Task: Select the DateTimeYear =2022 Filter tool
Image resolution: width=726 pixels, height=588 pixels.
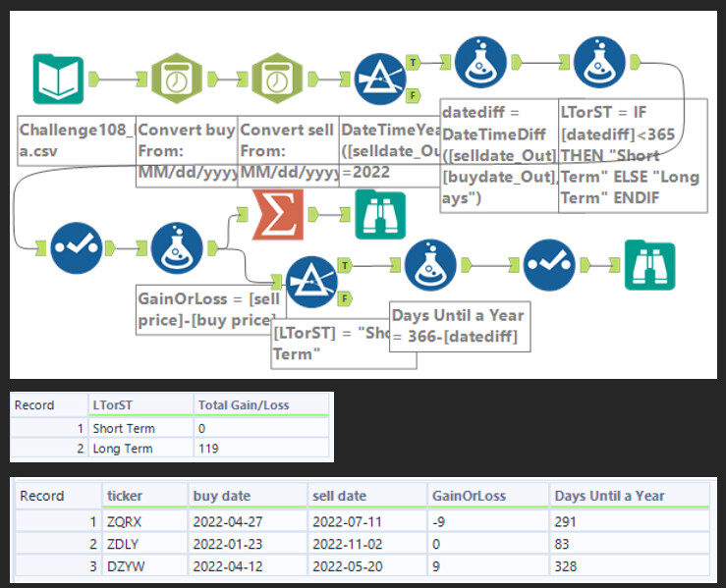Action: [379, 80]
